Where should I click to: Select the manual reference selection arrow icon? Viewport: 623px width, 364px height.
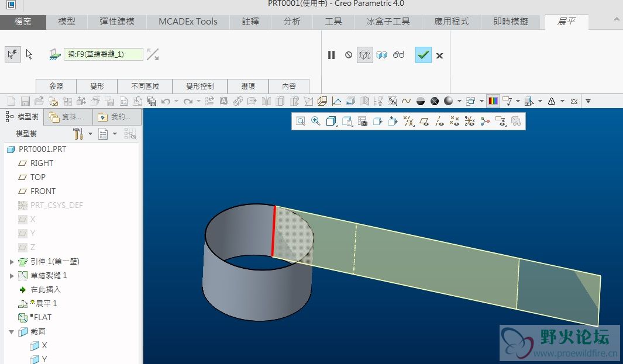pyautogui.click(x=29, y=54)
